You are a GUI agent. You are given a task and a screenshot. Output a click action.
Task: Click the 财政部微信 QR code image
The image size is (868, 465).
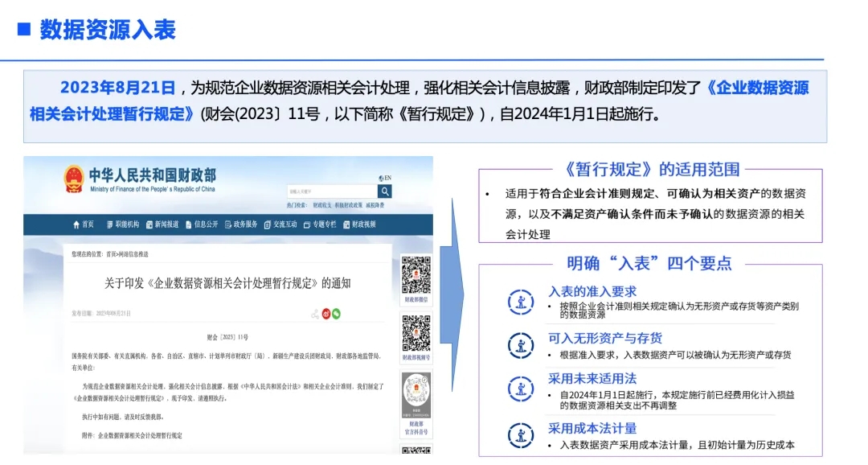[416, 275]
